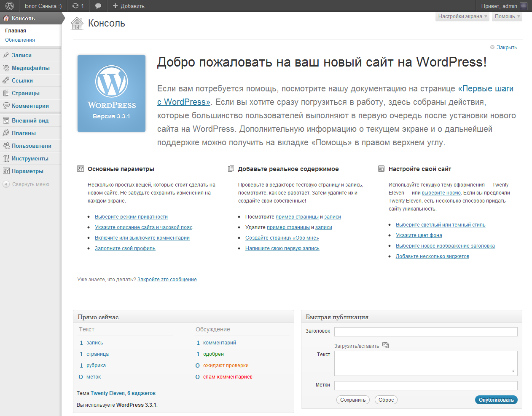Go to Медиафайлы section
Viewport: 532px width, 416px height.
30,68
